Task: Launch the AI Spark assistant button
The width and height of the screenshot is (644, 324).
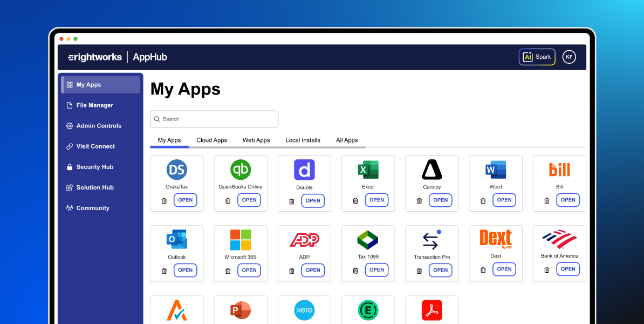Action: 537,57
